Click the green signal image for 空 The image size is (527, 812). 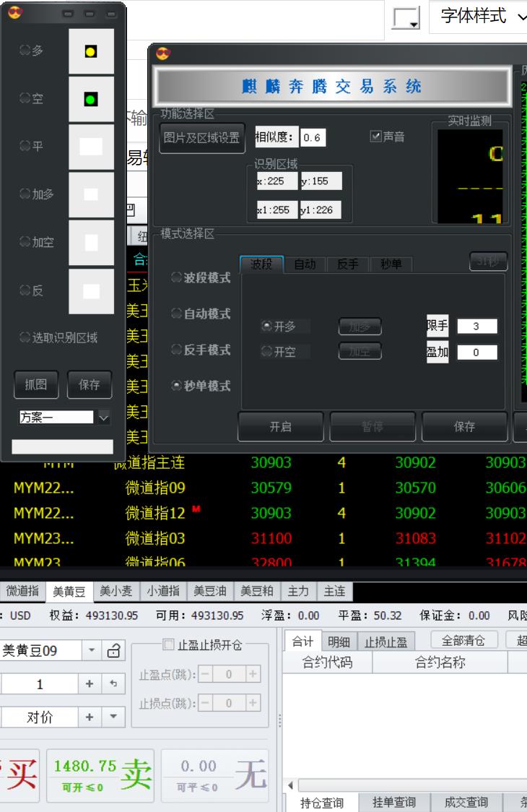pyautogui.click(x=91, y=100)
